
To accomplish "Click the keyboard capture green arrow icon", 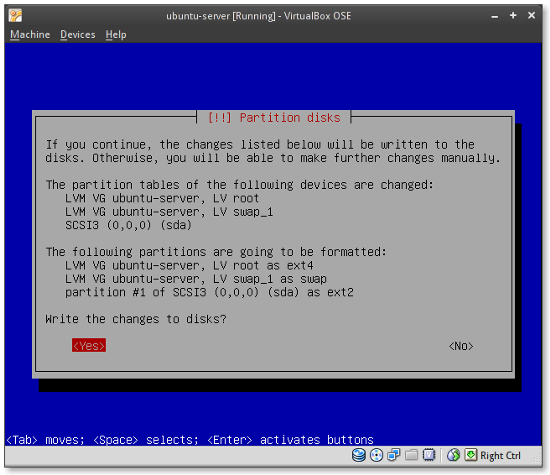I will (471, 455).
